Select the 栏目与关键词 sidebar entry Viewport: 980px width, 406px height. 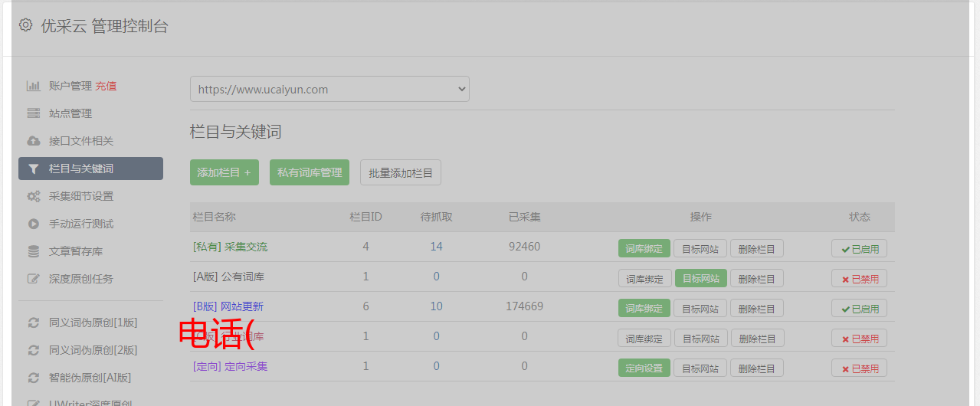point(90,169)
